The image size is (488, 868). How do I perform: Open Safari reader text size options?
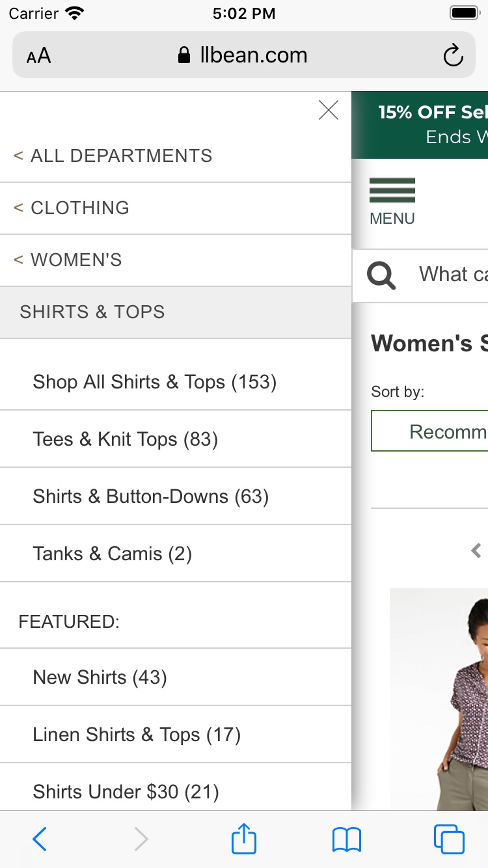[x=39, y=56]
